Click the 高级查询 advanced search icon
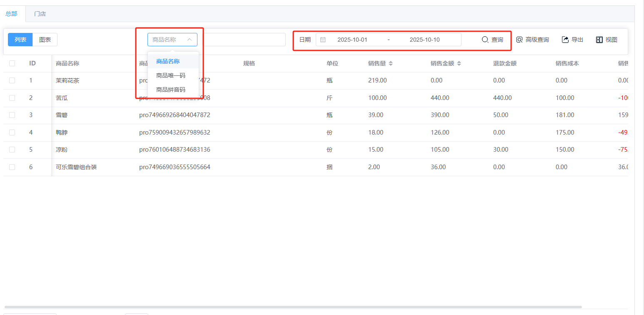This screenshot has height=315, width=644. pos(519,40)
